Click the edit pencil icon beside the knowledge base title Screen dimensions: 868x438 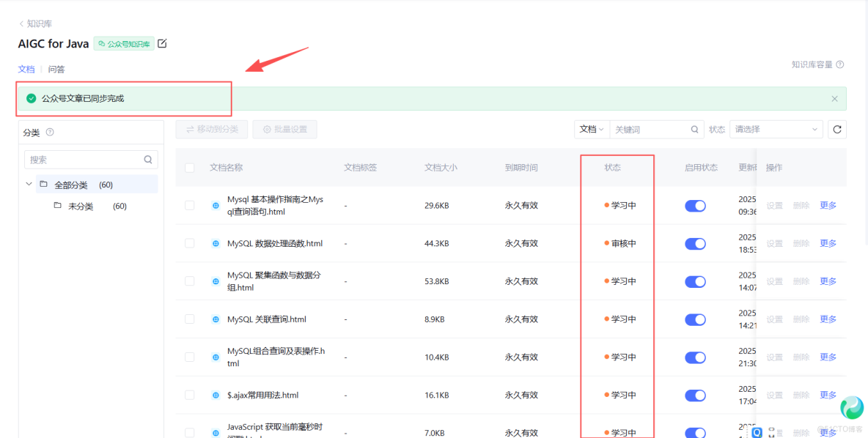(x=161, y=43)
